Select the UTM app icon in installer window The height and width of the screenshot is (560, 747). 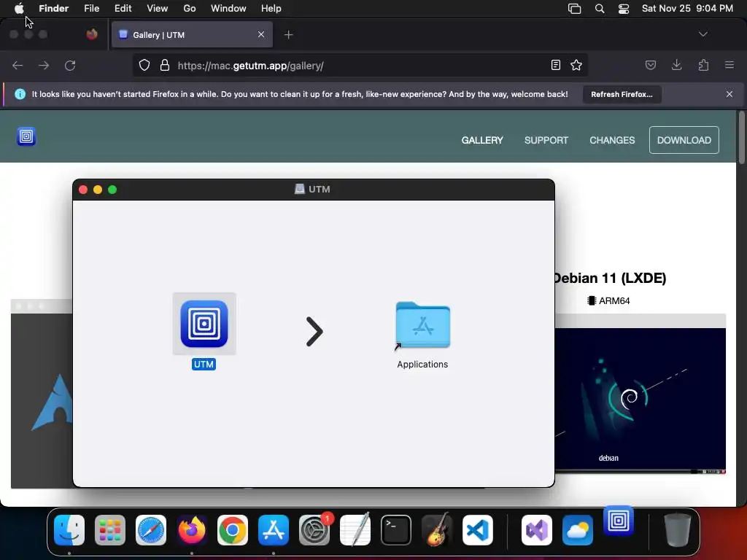coord(204,324)
